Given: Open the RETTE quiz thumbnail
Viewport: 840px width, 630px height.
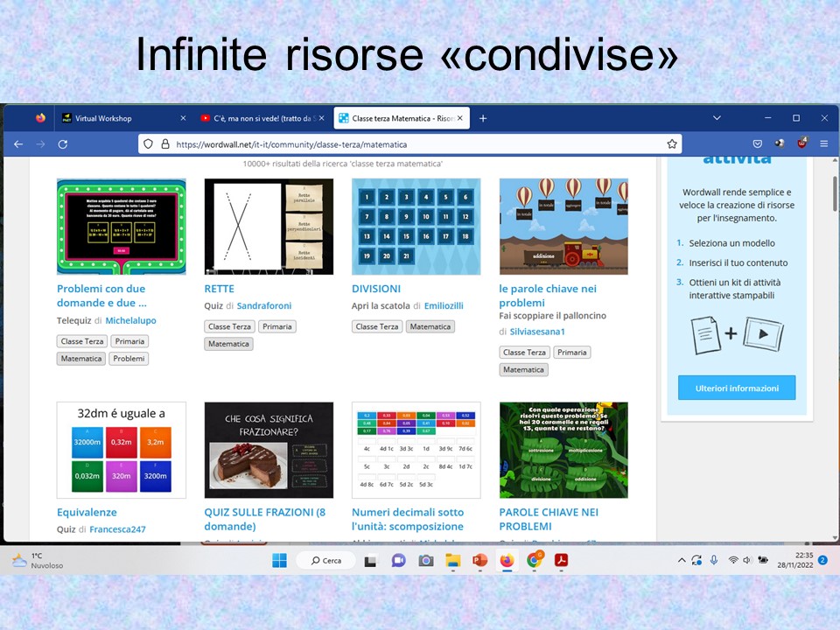Looking at the screenshot, I should tap(269, 227).
